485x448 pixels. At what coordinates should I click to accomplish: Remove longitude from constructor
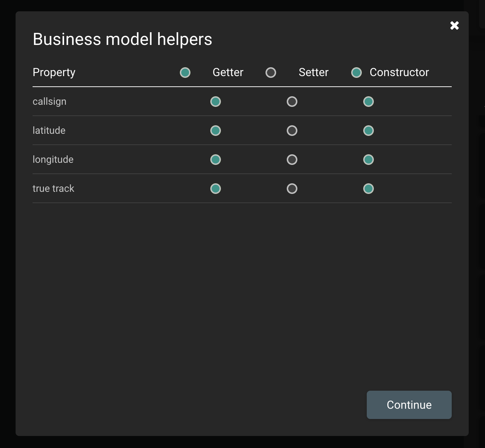(369, 160)
